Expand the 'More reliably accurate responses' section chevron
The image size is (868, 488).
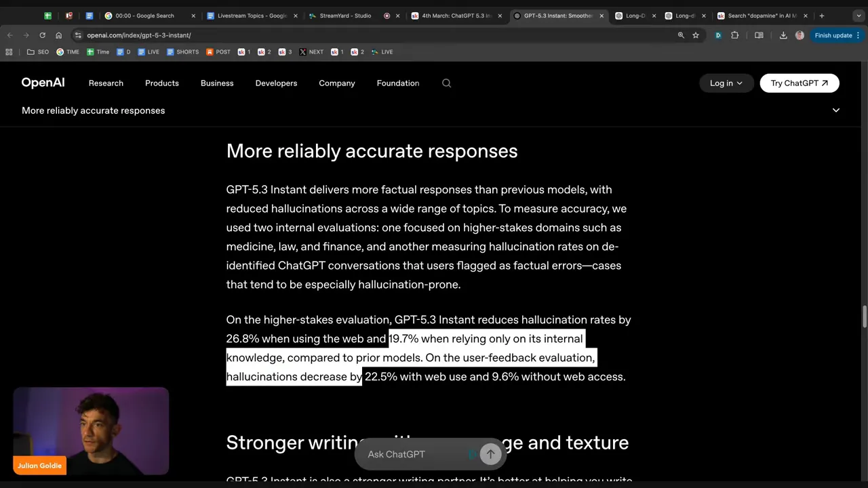click(835, 110)
